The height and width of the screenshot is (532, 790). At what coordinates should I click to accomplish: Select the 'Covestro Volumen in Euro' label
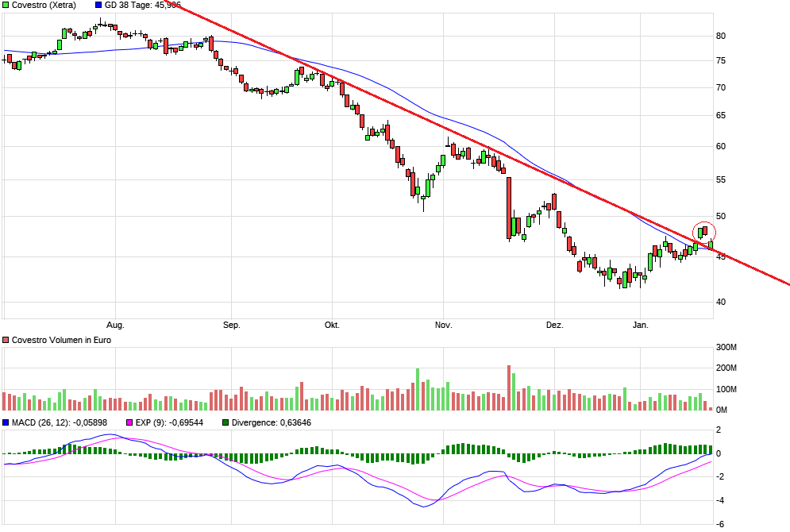tap(61, 340)
